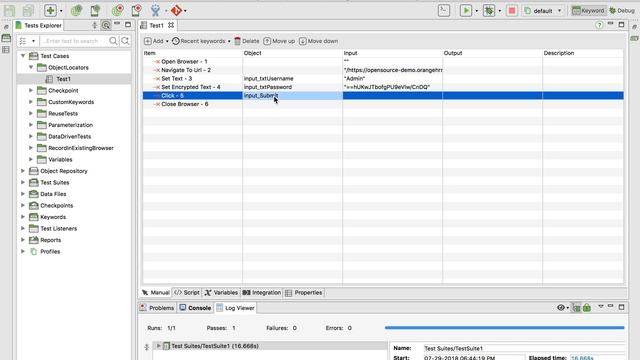
Task: Select the Reports tree item
Action: [50, 240]
